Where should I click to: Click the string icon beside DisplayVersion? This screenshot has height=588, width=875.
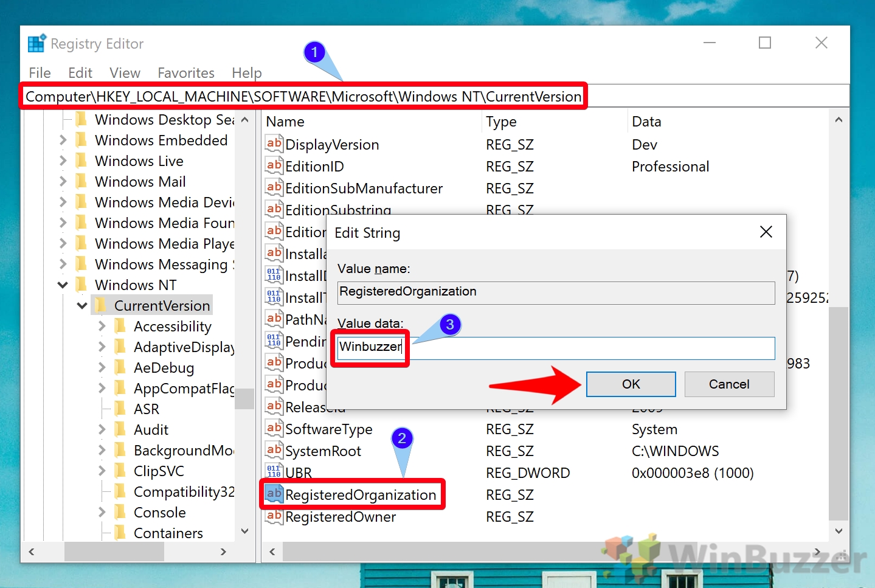(x=274, y=144)
